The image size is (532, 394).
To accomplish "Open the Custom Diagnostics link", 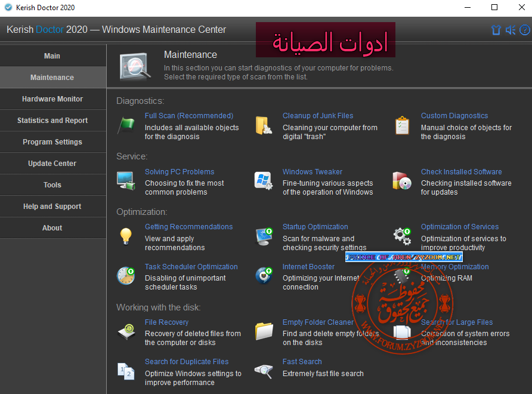I will click(x=454, y=116).
